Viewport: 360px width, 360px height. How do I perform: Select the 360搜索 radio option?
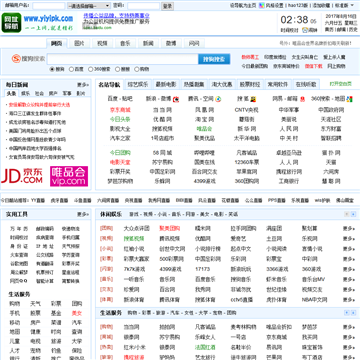pyautogui.click(x=90, y=69)
